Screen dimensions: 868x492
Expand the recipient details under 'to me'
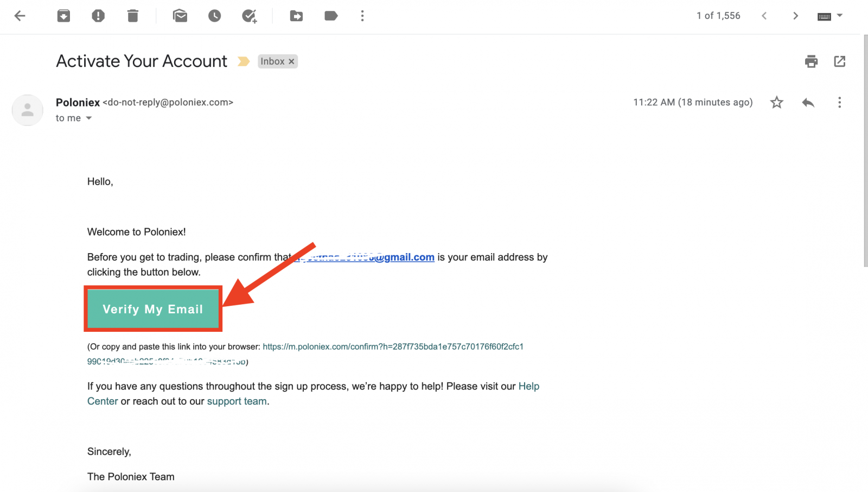(88, 118)
